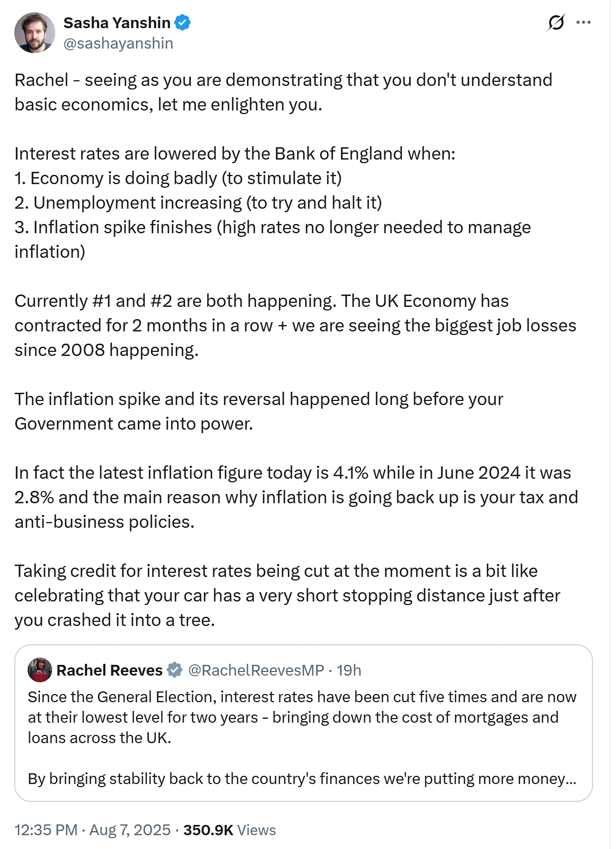This screenshot has width=616, height=849.
Task: Click the 350.9K Views count
Action: [230, 830]
